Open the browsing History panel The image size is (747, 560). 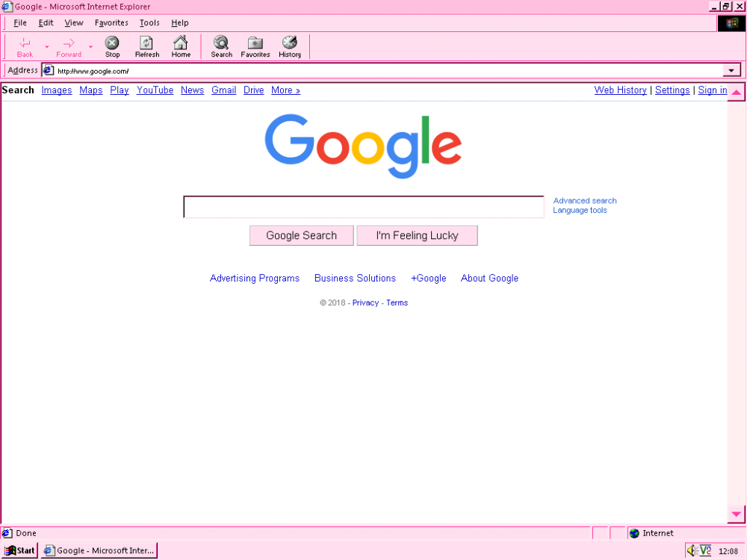290,46
